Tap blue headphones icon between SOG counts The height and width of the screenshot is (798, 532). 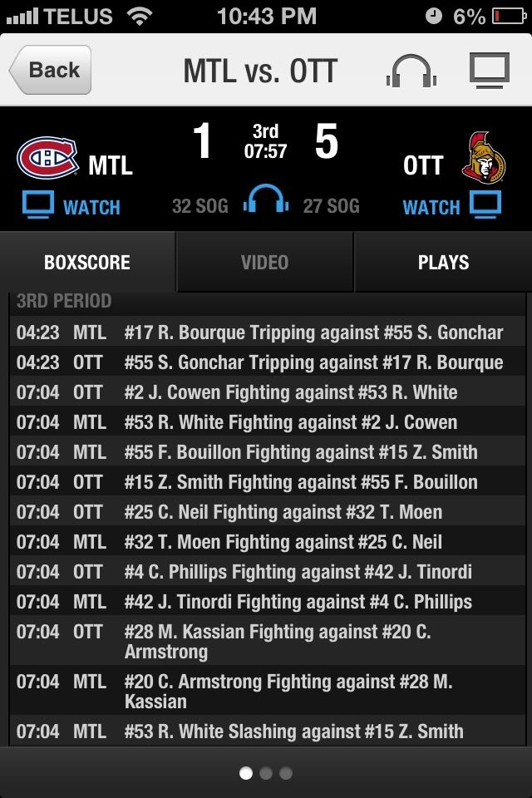(266, 199)
